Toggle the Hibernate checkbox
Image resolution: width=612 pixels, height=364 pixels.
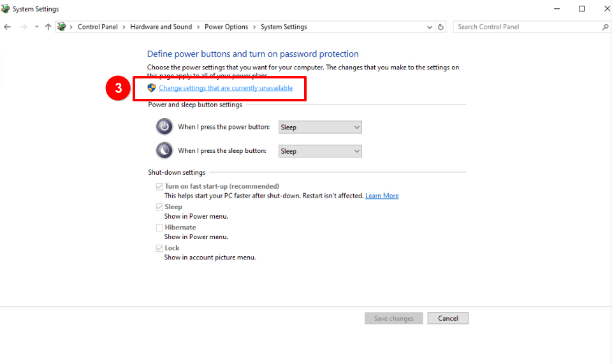159,228
